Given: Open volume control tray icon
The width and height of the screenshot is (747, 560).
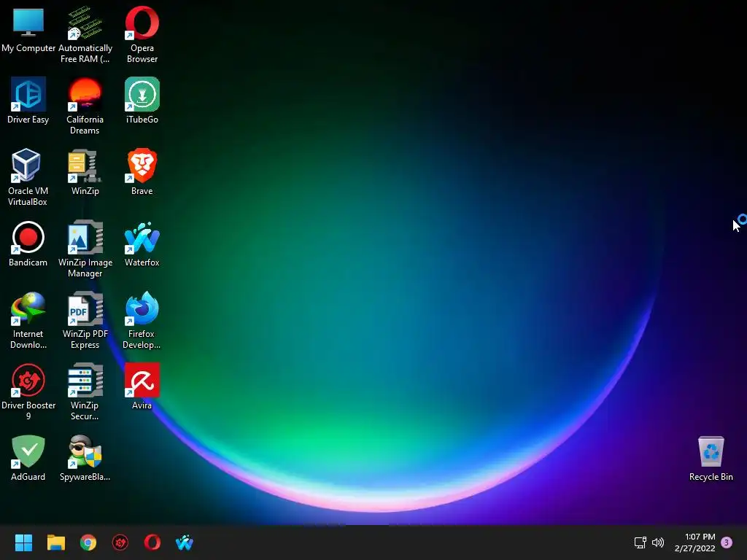Looking at the screenshot, I should click(x=658, y=542).
